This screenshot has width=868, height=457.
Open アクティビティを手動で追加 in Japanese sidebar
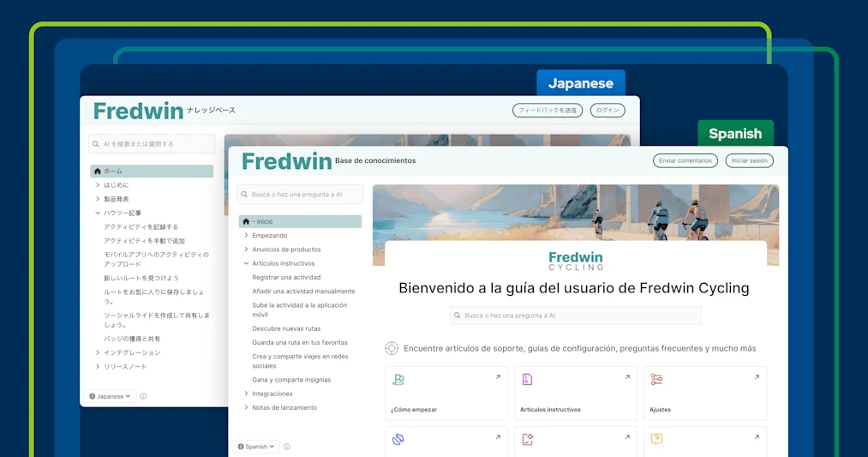pyautogui.click(x=145, y=240)
